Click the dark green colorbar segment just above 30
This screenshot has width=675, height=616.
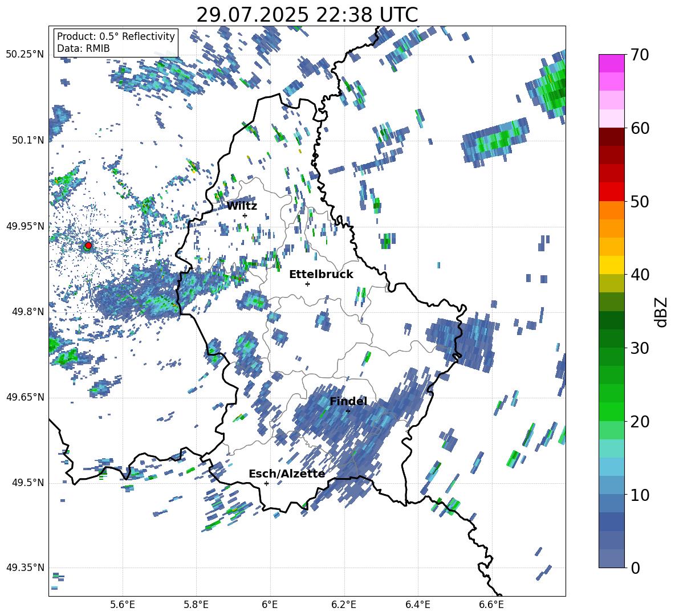[x=611, y=338]
